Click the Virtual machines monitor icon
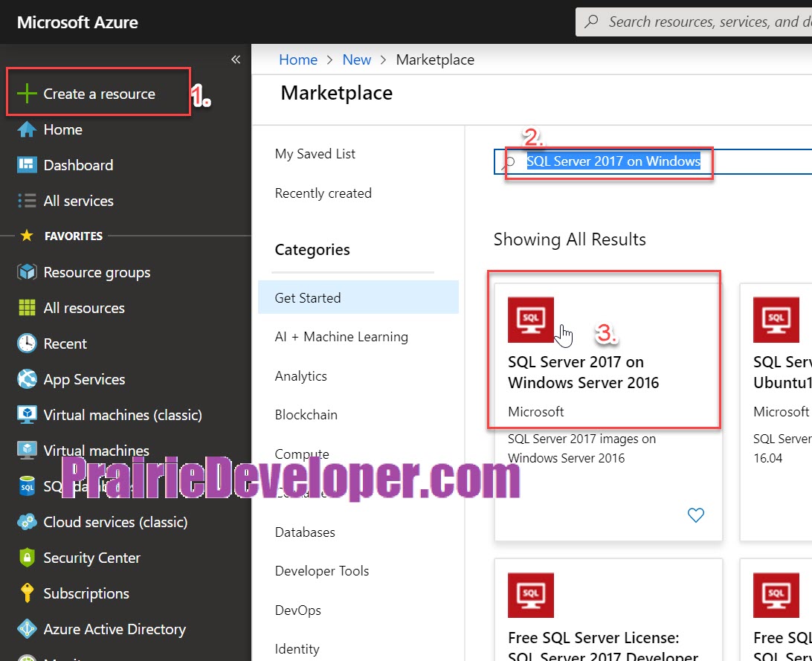This screenshot has height=661, width=812. point(27,451)
